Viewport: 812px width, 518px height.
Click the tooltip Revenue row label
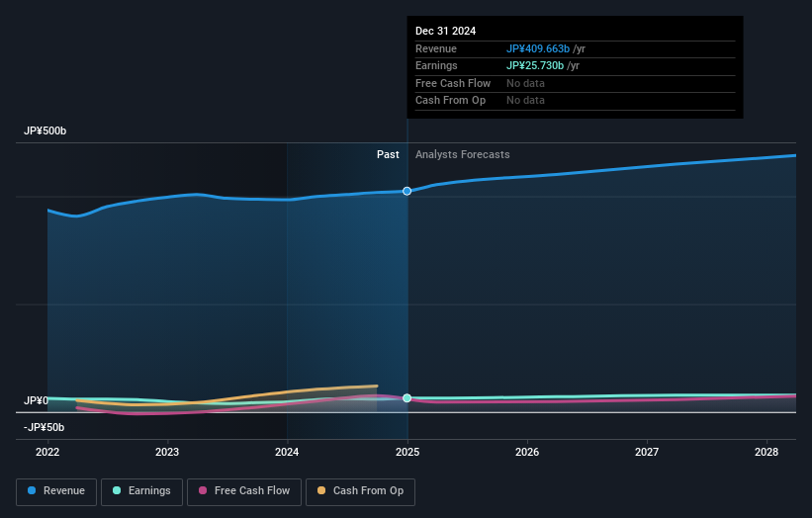(436, 48)
